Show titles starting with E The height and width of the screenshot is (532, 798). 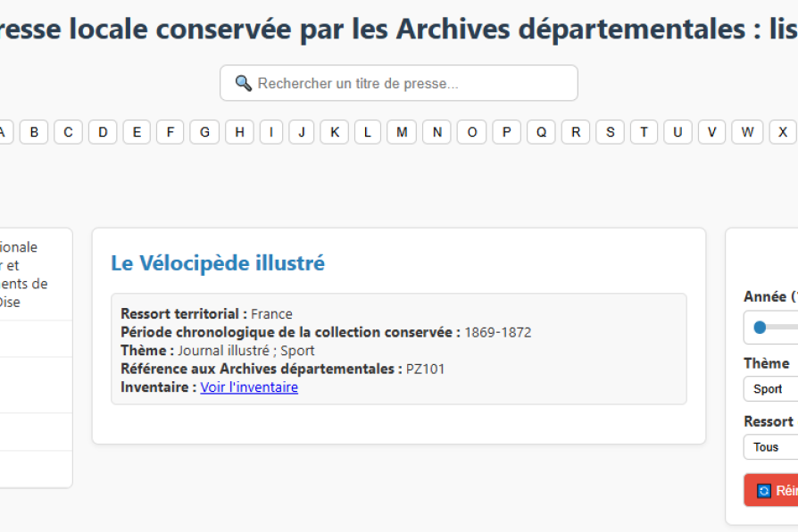(137, 132)
